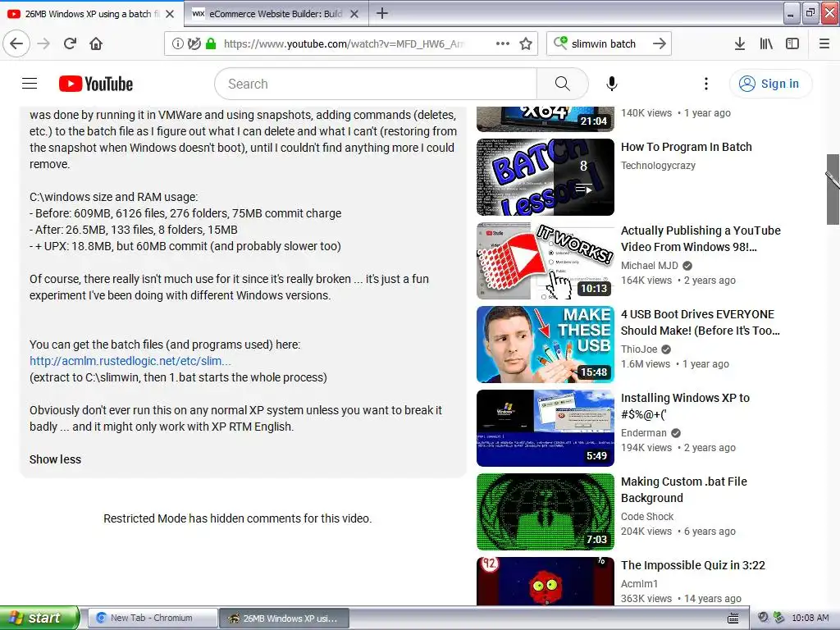Open tracking protection shield icon
The image size is (840, 630).
coord(194,43)
